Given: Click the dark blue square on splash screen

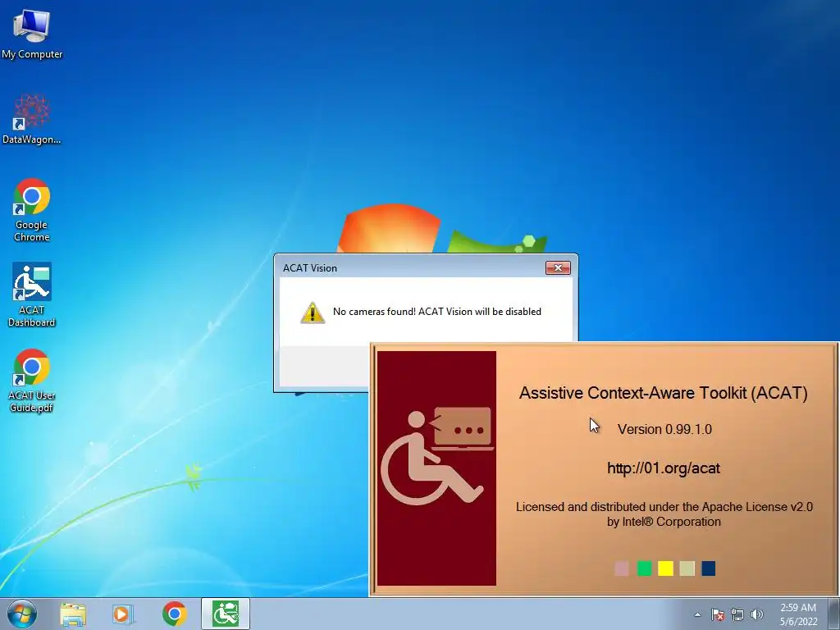Looking at the screenshot, I should tap(708, 568).
